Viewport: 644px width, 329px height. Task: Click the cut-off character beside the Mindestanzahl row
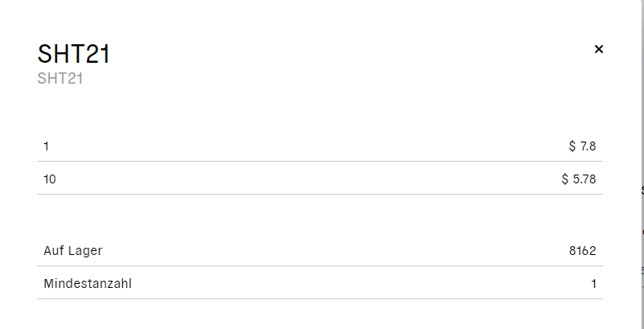point(642,269)
